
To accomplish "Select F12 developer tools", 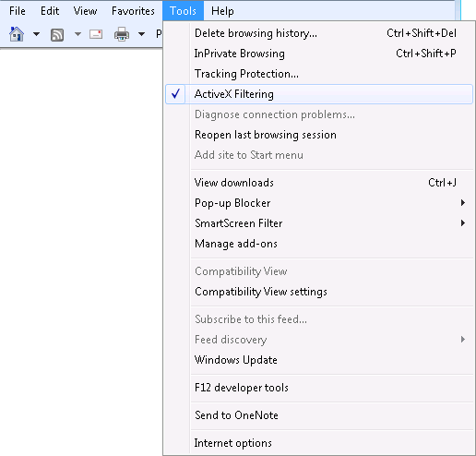I will pos(319,388).
